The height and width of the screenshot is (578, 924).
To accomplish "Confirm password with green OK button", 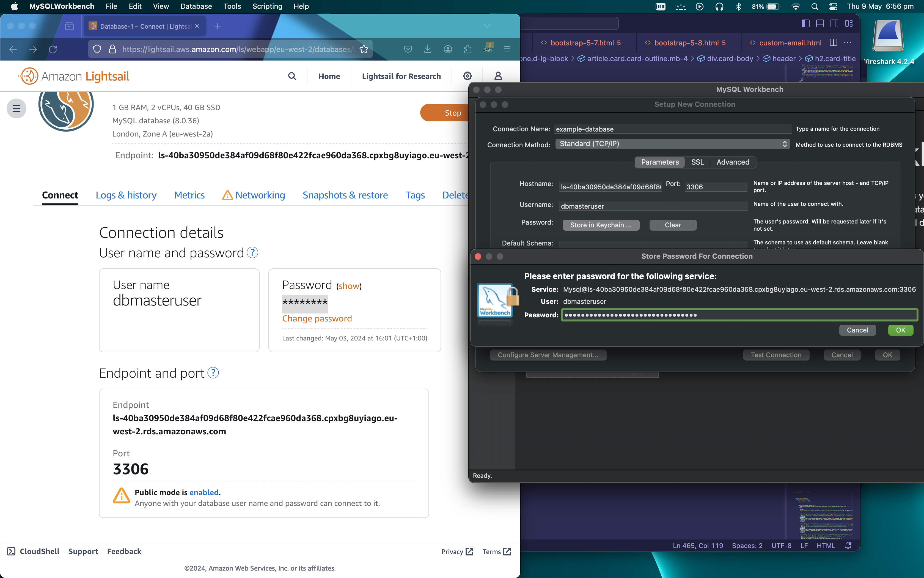I will tap(900, 330).
